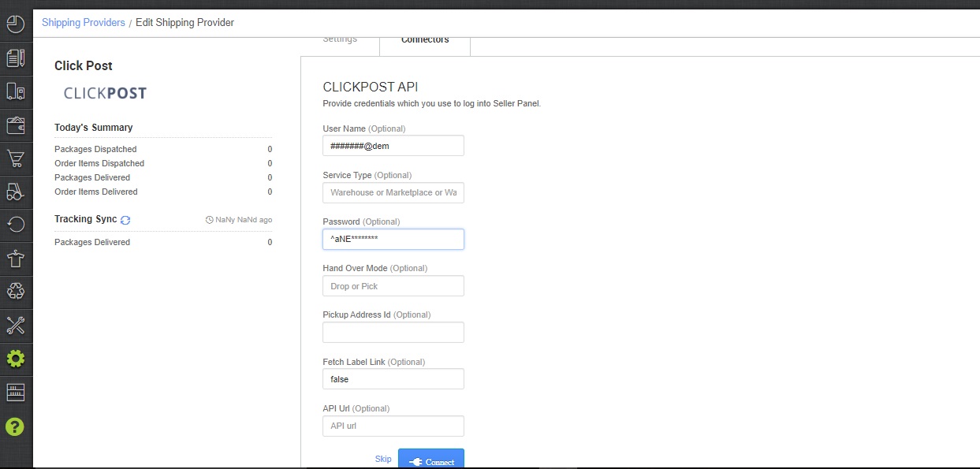Focus the Service Type input field

(x=393, y=192)
